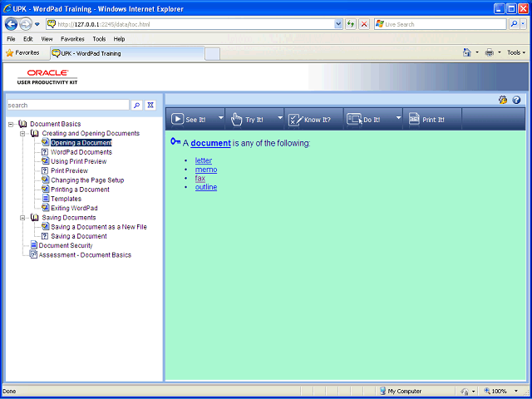The image size is (532, 399).
Task: Click the UPK search magnifier icon
Action: pyautogui.click(x=136, y=106)
